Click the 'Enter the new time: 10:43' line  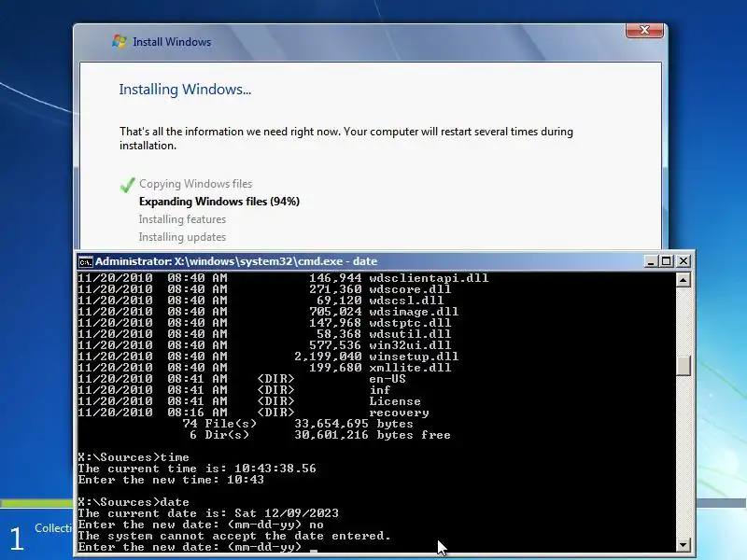coord(171,480)
